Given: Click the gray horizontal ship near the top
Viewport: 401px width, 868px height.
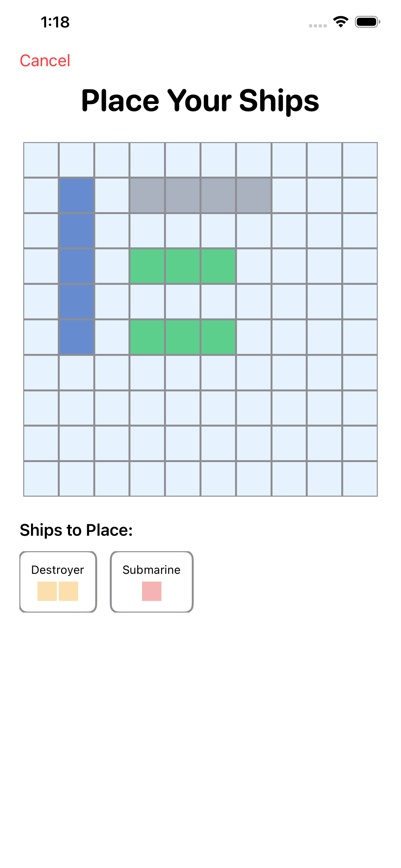Looking at the screenshot, I should click(200, 195).
